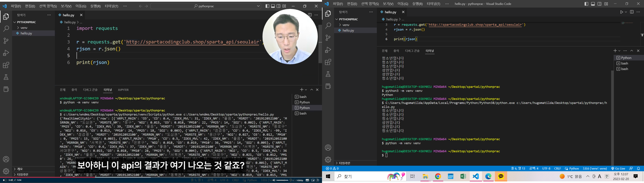Toggle Go Live server in status bar
This screenshot has width=644, height=183.
(618, 169)
